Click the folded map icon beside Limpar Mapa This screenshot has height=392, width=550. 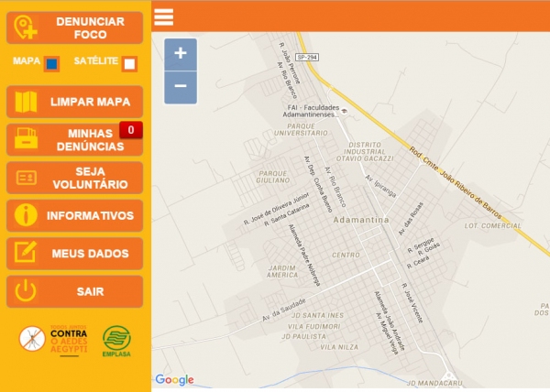click(27, 102)
